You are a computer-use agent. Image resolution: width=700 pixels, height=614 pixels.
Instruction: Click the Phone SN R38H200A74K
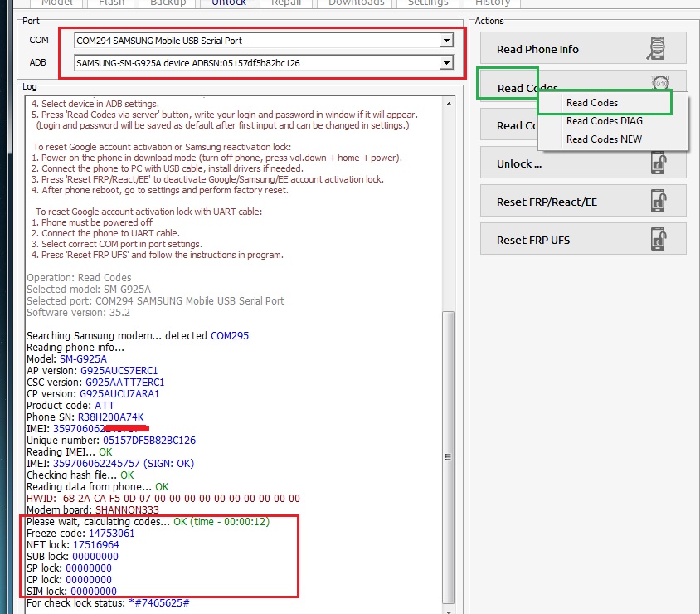point(110,417)
